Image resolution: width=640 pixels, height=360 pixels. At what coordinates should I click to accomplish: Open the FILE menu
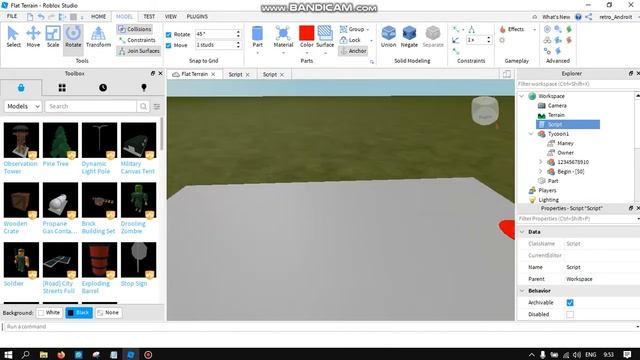[x=12, y=16]
